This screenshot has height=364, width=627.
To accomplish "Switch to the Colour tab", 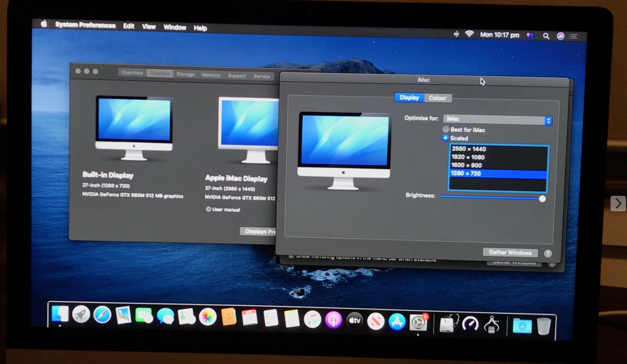I will tap(437, 98).
